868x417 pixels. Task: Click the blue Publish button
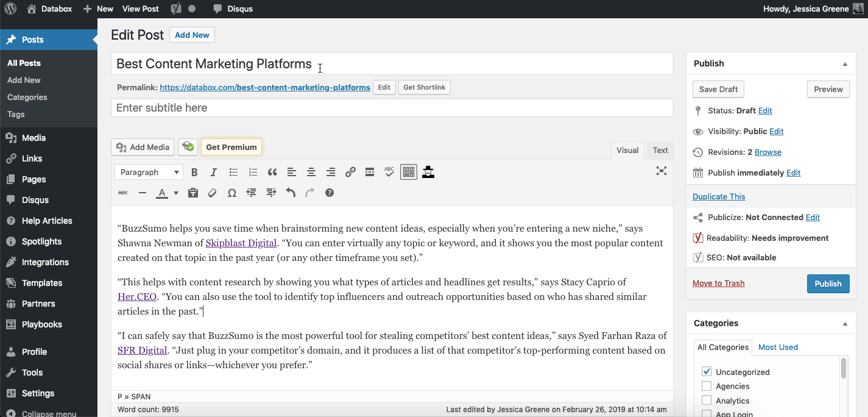tap(828, 283)
